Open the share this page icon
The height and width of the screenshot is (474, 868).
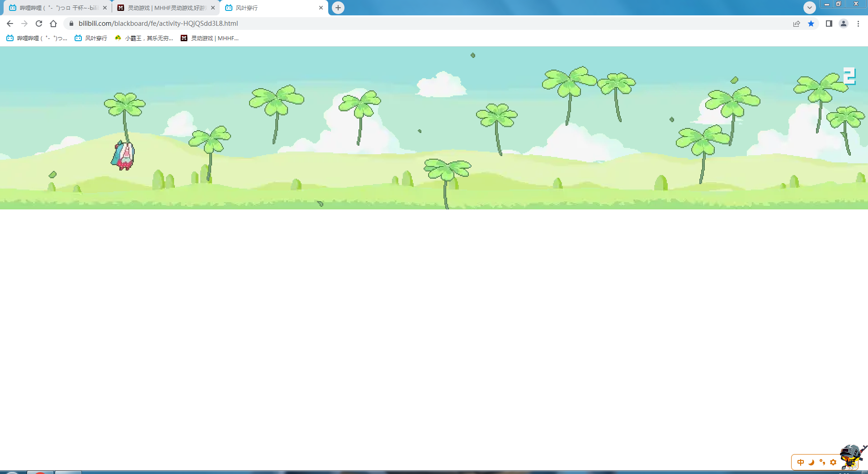coord(797,24)
